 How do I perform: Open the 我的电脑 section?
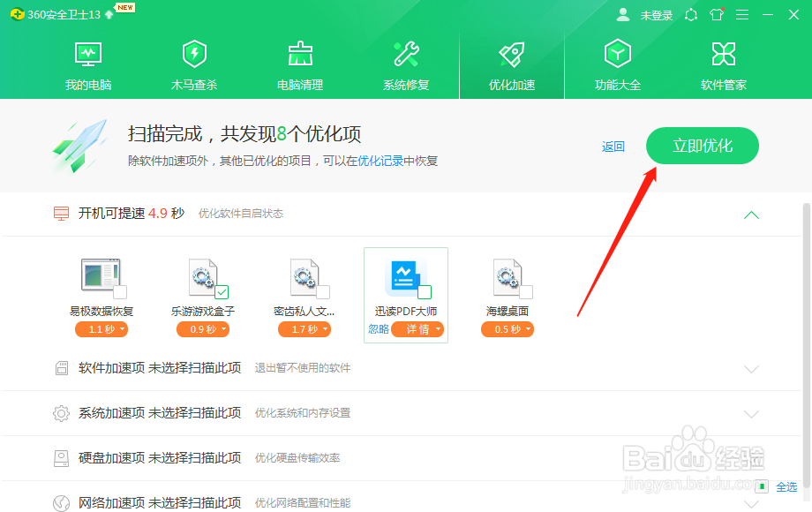tap(87, 64)
